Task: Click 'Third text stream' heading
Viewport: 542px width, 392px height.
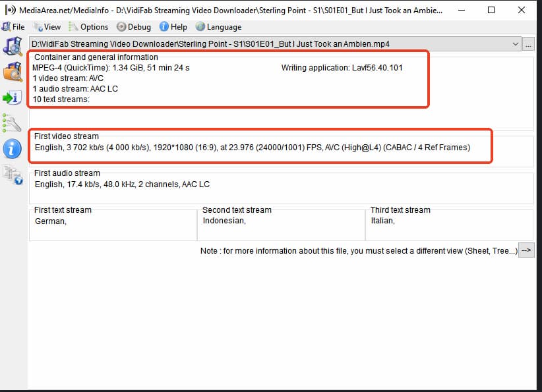Action: 400,210
